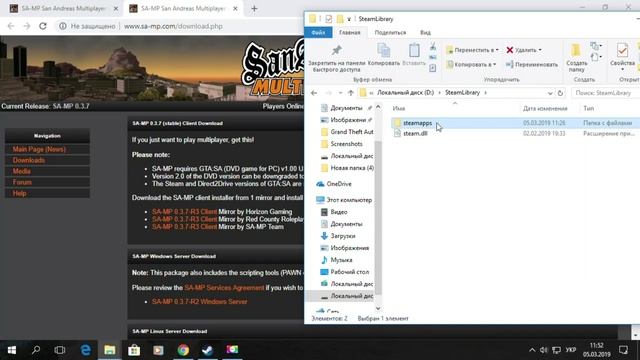Click Explorer refresh icon
Screen dimensions: 640x360
[560, 93]
